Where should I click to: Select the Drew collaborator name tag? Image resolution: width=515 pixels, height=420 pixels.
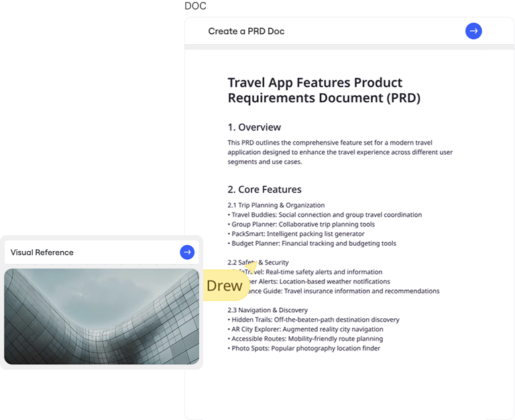pyautogui.click(x=224, y=286)
